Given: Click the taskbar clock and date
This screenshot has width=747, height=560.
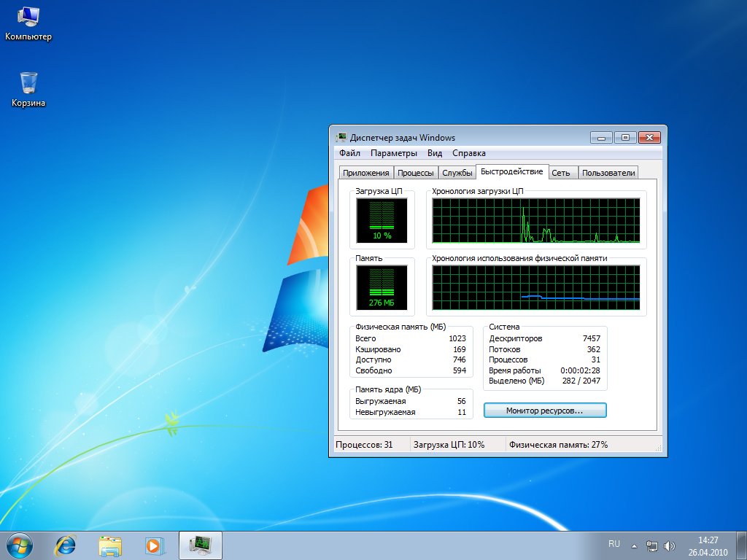Looking at the screenshot, I should tap(708, 545).
